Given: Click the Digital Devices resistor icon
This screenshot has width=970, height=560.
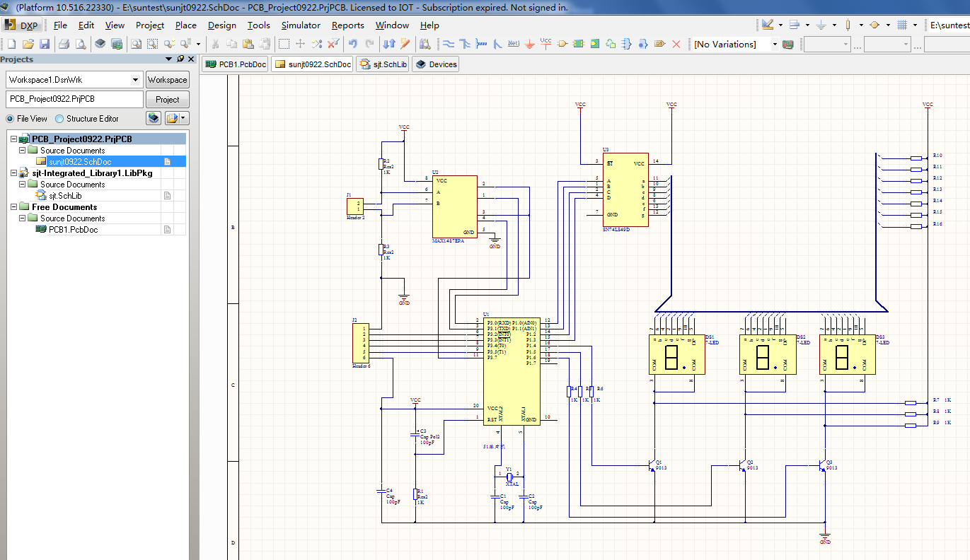Looking at the screenshot, I should click(848, 25).
